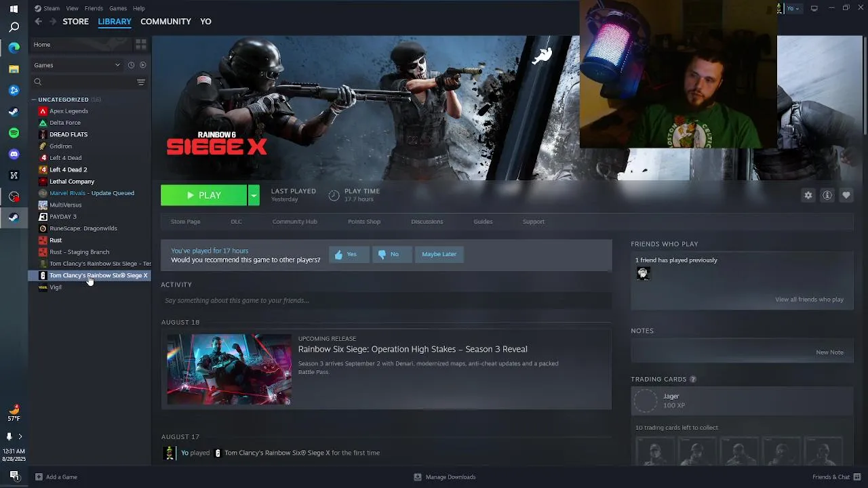Viewport: 868px width, 488px height.
Task: Open the Points Shop link
Action: click(x=364, y=222)
